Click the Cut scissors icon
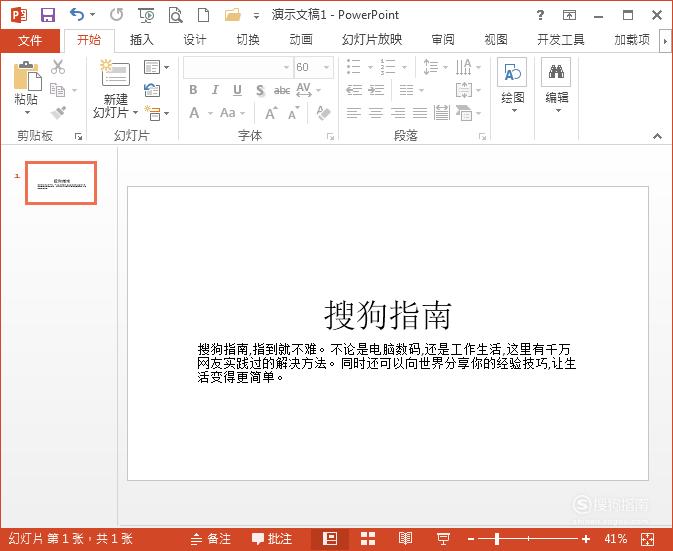673x551 pixels. click(58, 67)
